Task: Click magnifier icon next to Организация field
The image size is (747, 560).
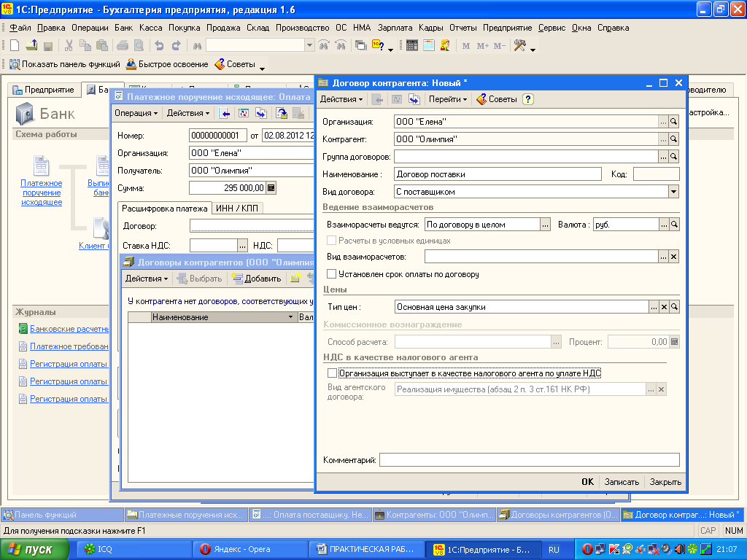Action: point(673,122)
